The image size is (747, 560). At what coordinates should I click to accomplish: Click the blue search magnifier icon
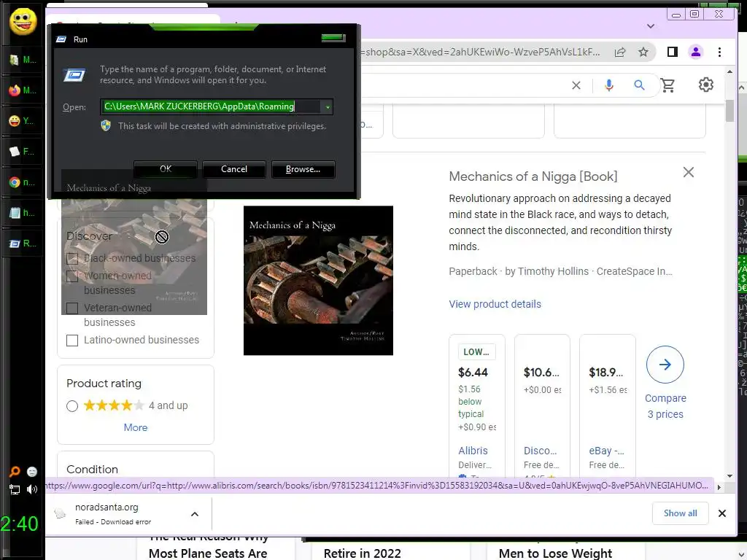639,85
